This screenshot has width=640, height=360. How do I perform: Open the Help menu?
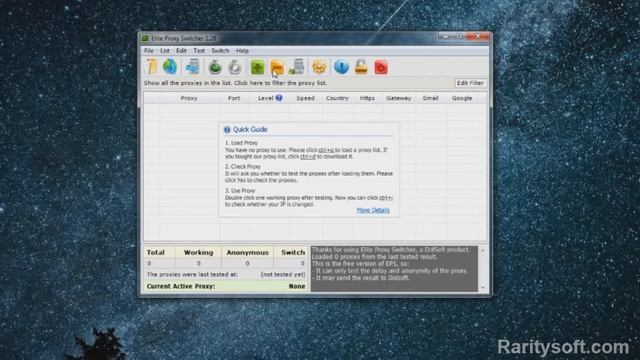tap(242, 51)
